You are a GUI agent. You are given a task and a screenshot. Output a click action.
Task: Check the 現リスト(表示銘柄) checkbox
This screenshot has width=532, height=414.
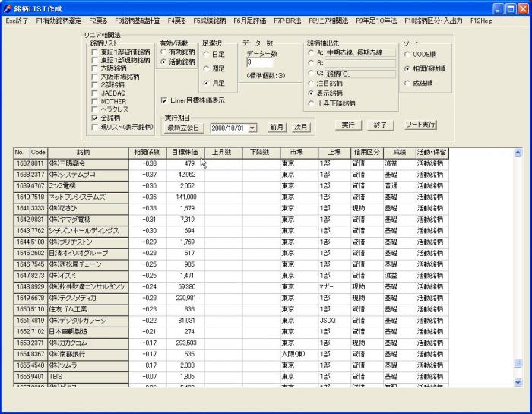click(95, 127)
